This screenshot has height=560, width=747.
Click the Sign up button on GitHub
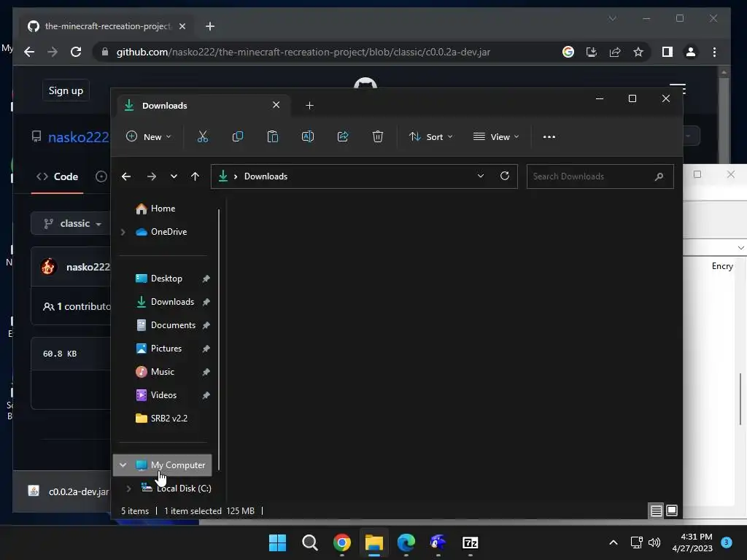pyautogui.click(x=66, y=90)
